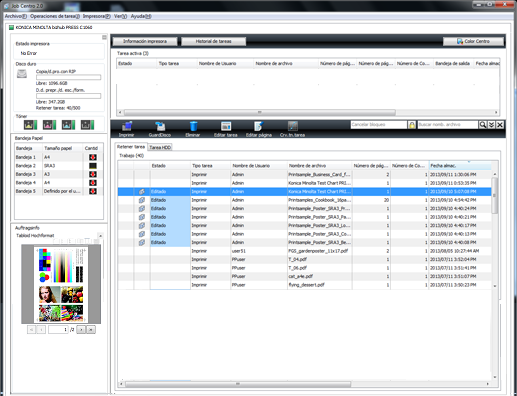The width and height of the screenshot is (517, 396).
Task: Click the magnifier search icon
Action: [483, 125]
